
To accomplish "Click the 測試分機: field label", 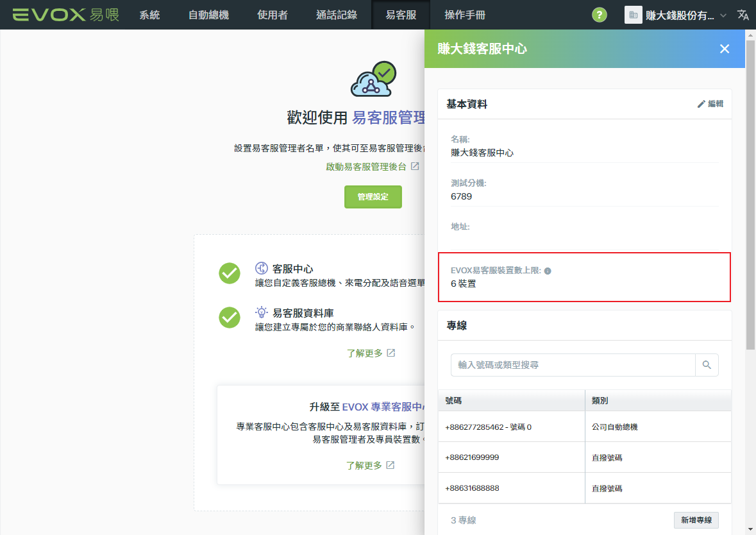I will coord(469,183).
